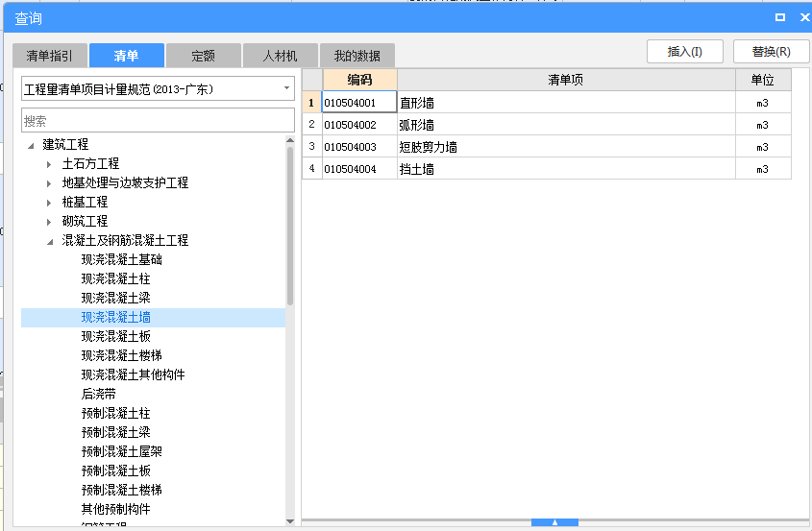The image size is (812, 531).
Task: Switch to the 清单指引 tab
Action: pyautogui.click(x=50, y=56)
